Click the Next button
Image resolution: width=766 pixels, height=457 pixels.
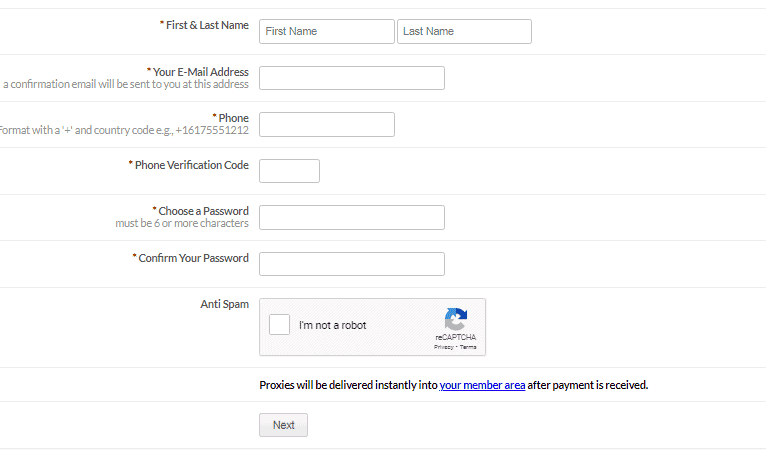[x=283, y=425]
